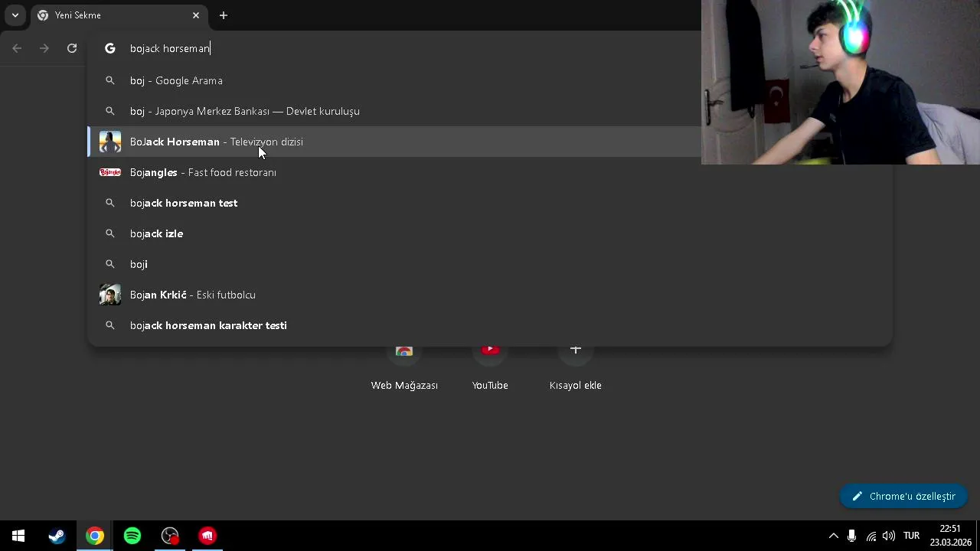Open the Windows Start menu

pyautogui.click(x=18, y=536)
